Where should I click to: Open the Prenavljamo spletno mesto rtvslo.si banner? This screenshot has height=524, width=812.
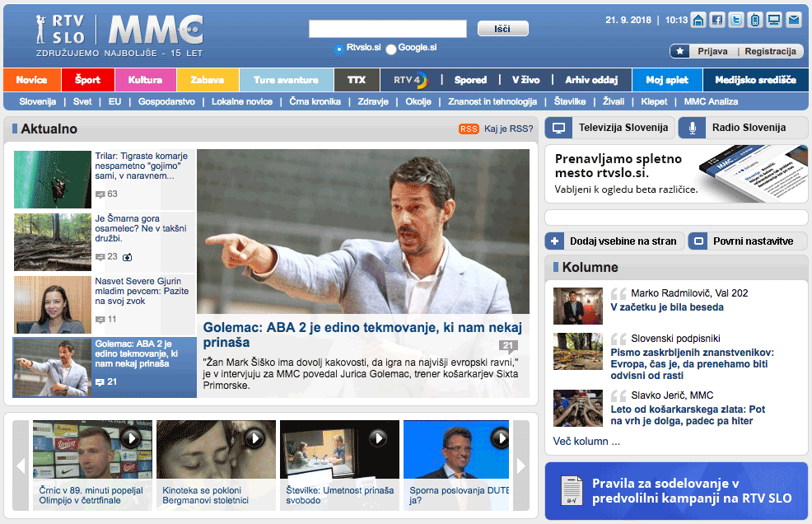point(676,174)
